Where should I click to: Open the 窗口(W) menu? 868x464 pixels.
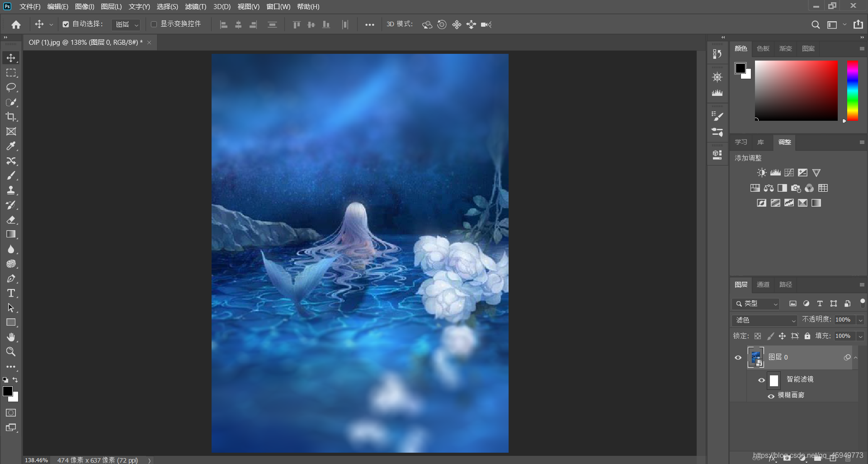click(x=278, y=7)
